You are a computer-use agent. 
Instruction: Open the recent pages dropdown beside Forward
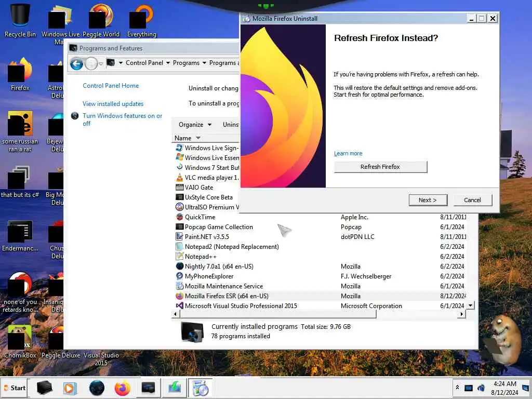coord(101,64)
